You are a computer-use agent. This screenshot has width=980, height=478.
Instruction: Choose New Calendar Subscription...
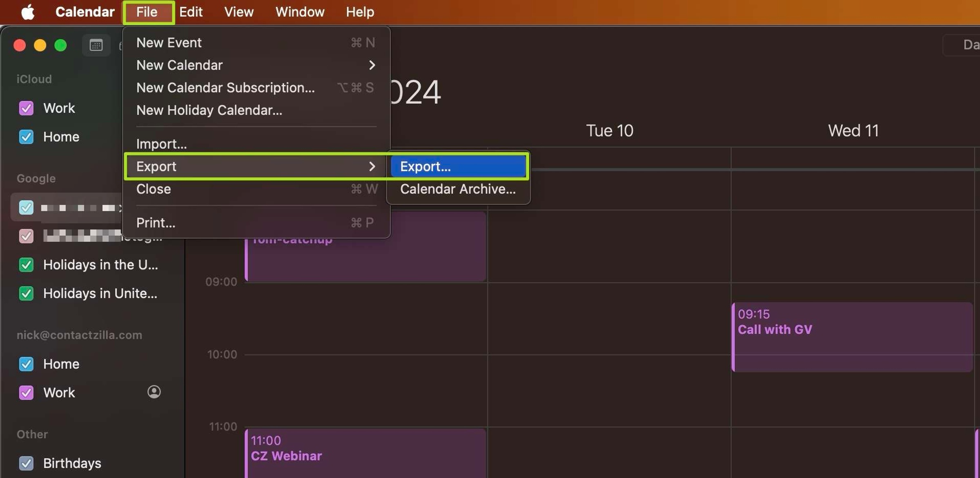pos(256,87)
